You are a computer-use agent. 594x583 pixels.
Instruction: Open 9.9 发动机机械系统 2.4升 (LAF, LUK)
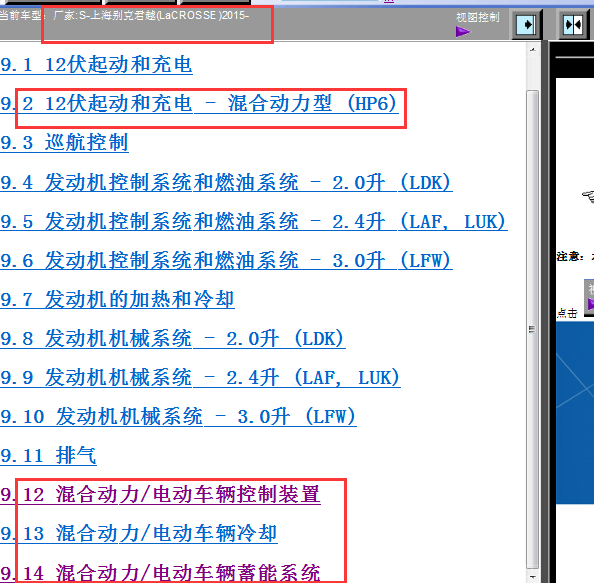pos(200,377)
